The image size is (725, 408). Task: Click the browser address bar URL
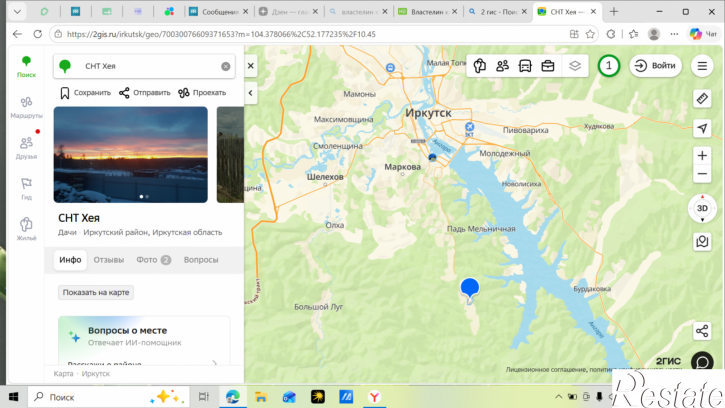pos(221,34)
